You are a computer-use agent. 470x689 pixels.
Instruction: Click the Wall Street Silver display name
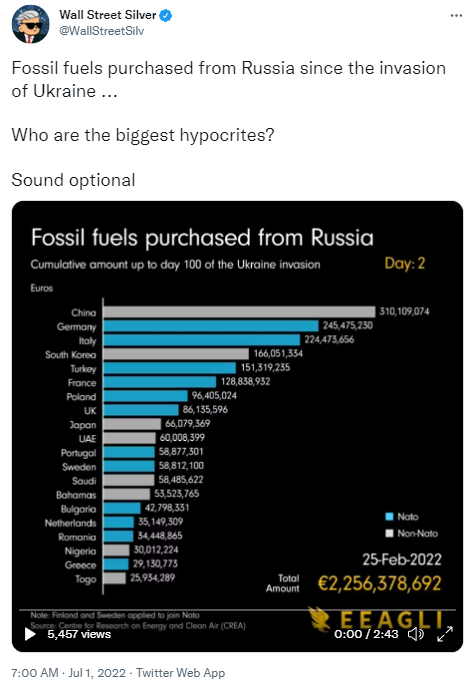[108, 15]
